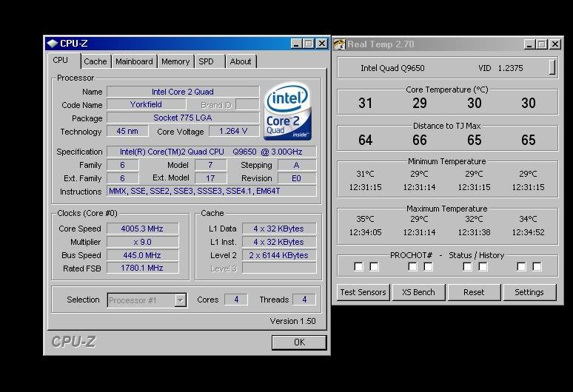Click the Instructions list starting with MMX
573x392 pixels.
[x=211, y=191]
